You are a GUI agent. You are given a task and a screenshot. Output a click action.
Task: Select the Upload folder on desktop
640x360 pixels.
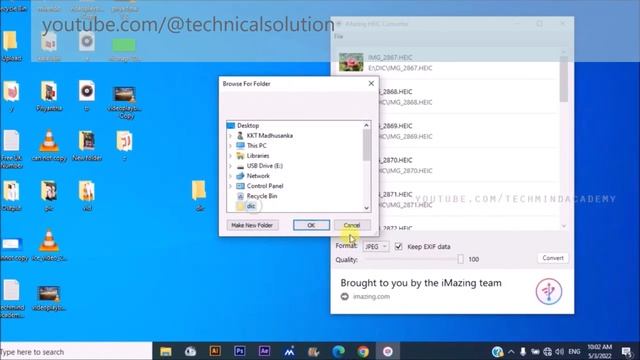(x=11, y=46)
